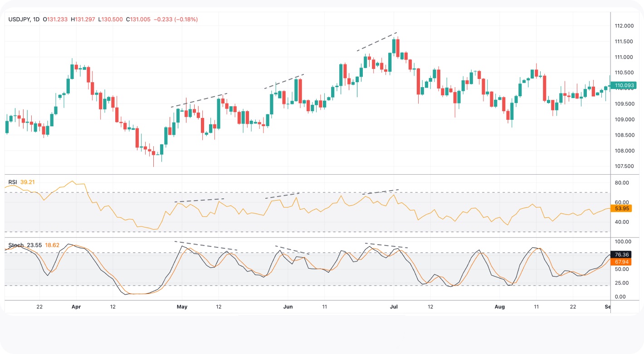Select the low value L130.500

111,20
